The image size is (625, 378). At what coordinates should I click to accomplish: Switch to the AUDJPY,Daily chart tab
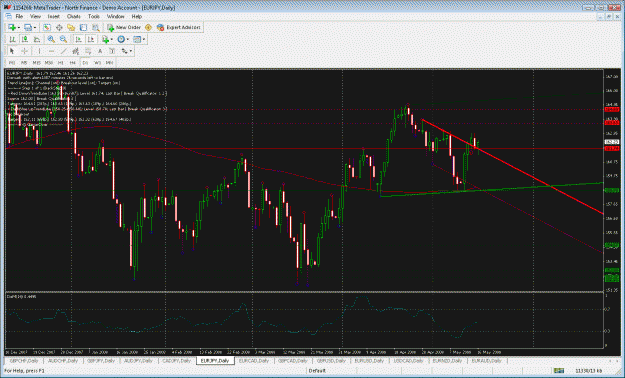(x=138, y=360)
